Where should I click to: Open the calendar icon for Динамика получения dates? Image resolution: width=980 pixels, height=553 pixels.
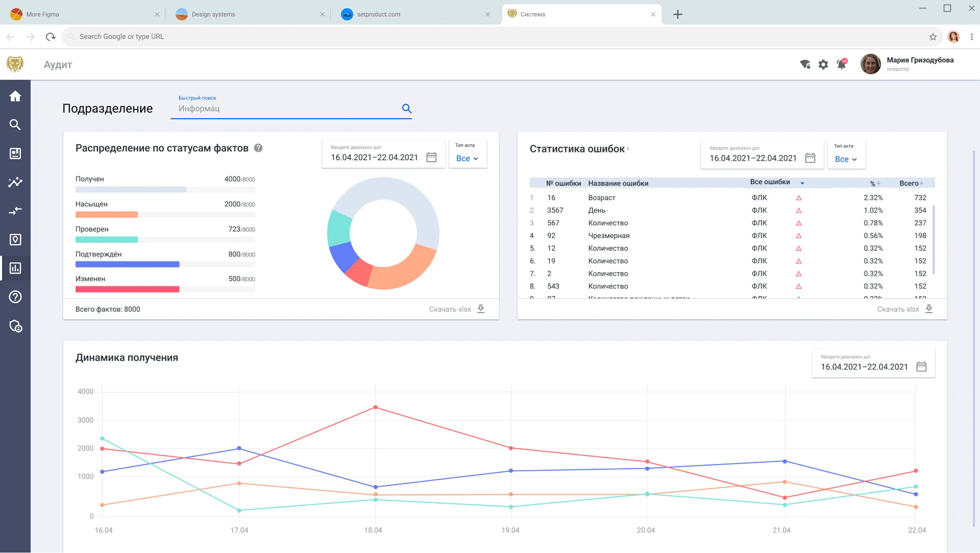921,366
